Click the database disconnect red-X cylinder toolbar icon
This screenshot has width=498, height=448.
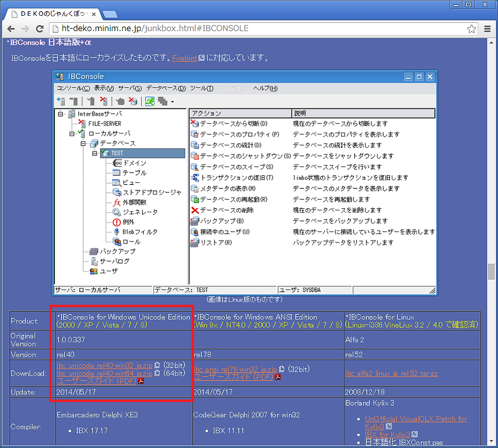point(133,101)
